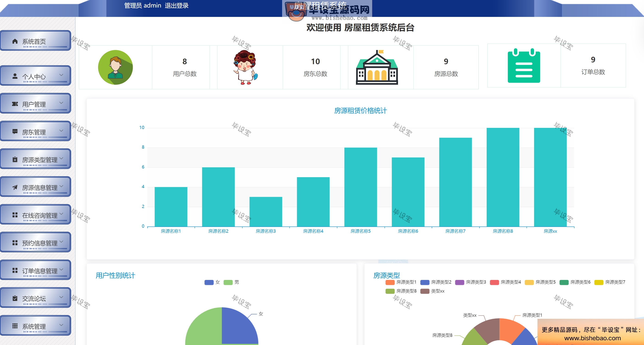Expand the 预约信息管理 chevron

pyautogui.click(x=61, y=242)
